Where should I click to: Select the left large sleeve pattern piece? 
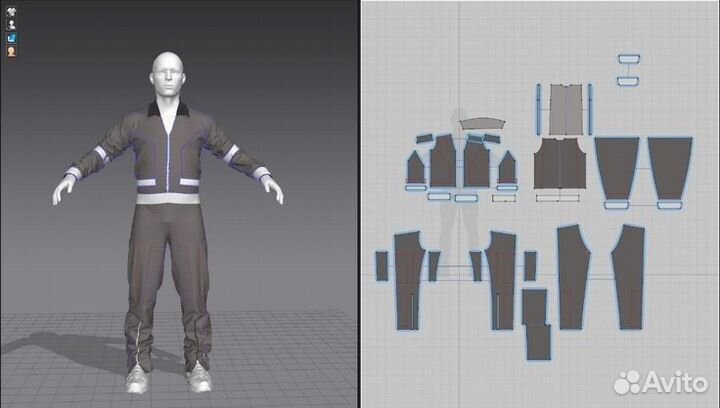tap(617, 167)
